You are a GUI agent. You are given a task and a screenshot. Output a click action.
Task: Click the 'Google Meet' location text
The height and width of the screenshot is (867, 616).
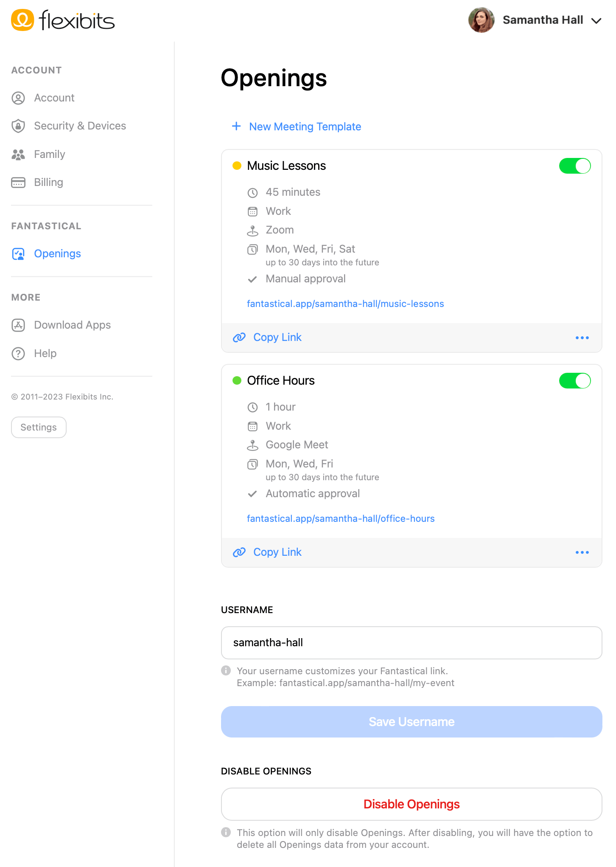point(297,445)
